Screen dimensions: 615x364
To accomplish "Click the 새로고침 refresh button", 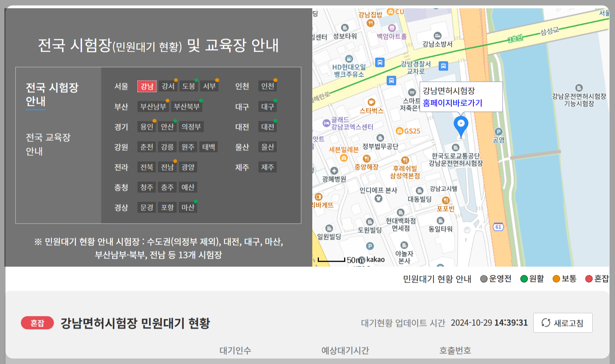I will click(563, 323).
